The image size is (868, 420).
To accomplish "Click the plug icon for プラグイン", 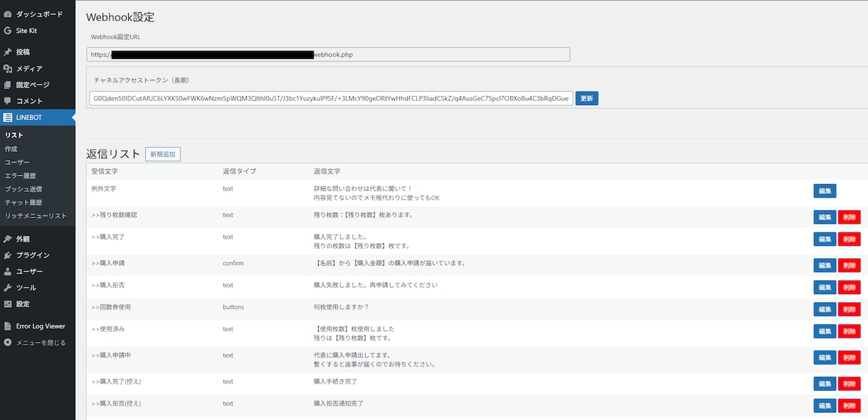I will click(x=7, y=255).
